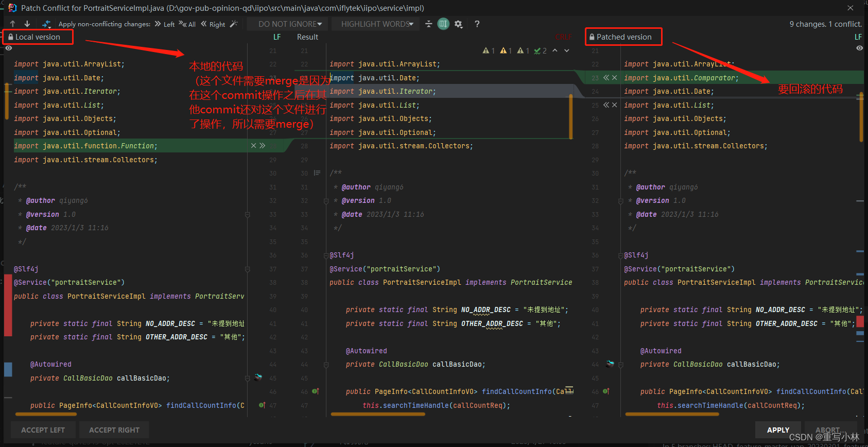Ignore function.Function import change in left pane
The image size is (868, 447).
tap(253, 146)
